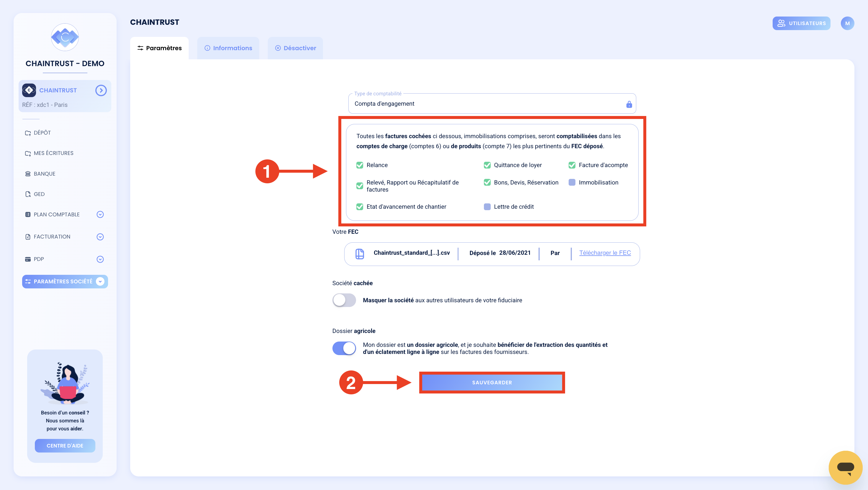Uncheck Bons, Devis, Réservation checkbox
This screenshot has height=490, width=868.
(487, 182)
